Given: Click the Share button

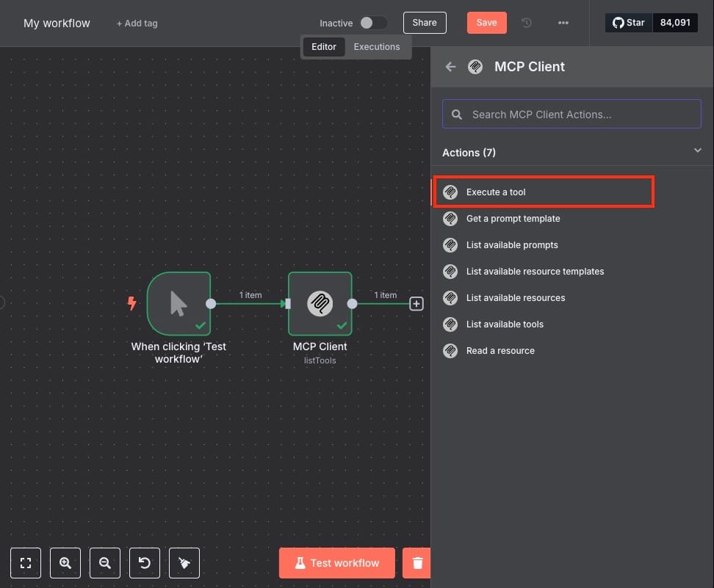Looking at the screenshot, I should (x=425, y=23).
